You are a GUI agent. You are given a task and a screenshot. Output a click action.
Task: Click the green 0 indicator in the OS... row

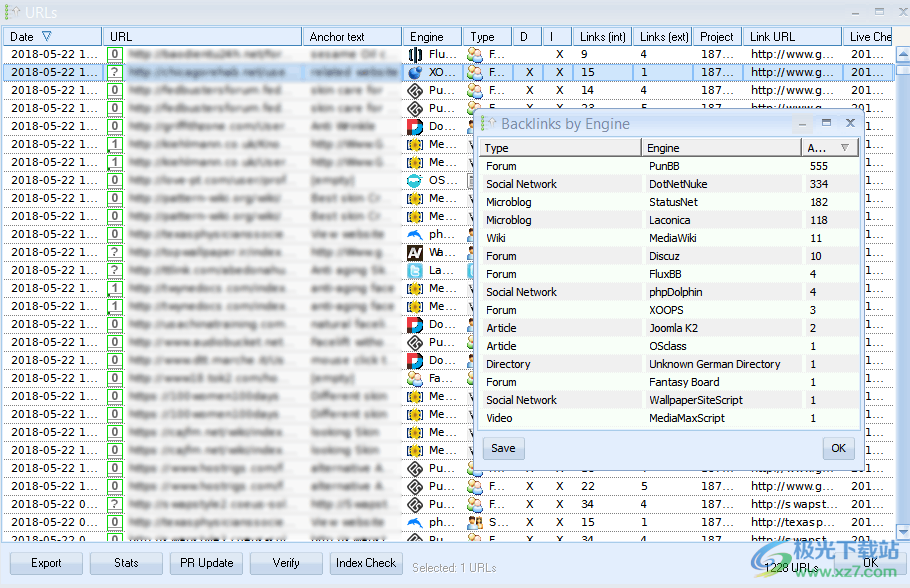click(115, 181)
